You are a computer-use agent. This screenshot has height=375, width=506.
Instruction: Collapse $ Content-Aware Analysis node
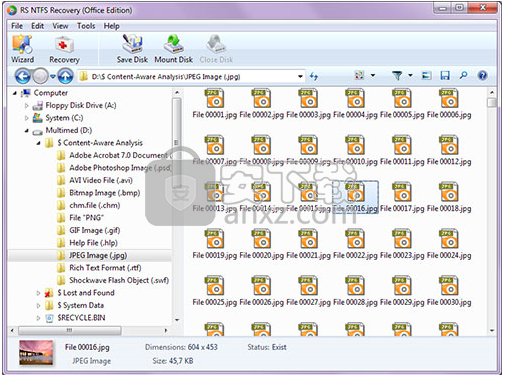coord(39,143)
